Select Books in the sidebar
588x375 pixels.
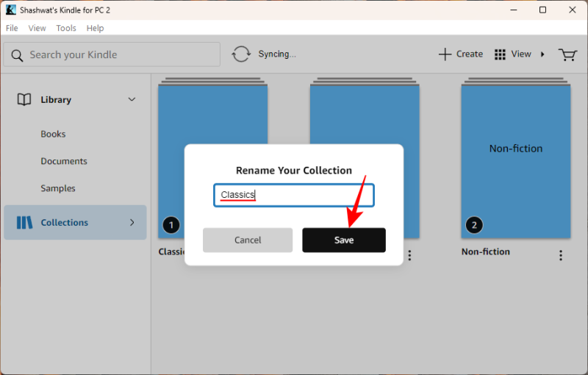tap(53, 134)
